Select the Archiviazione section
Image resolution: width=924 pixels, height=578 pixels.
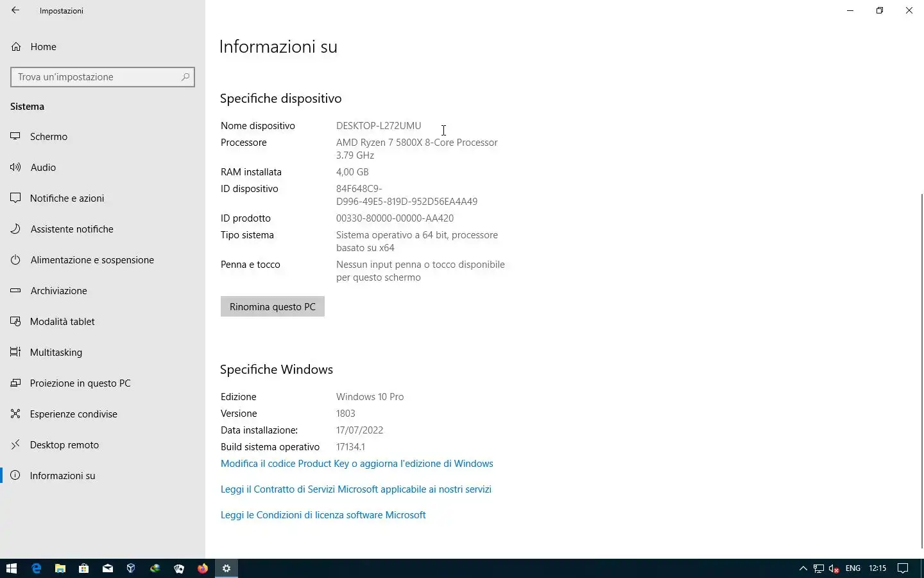103,291
